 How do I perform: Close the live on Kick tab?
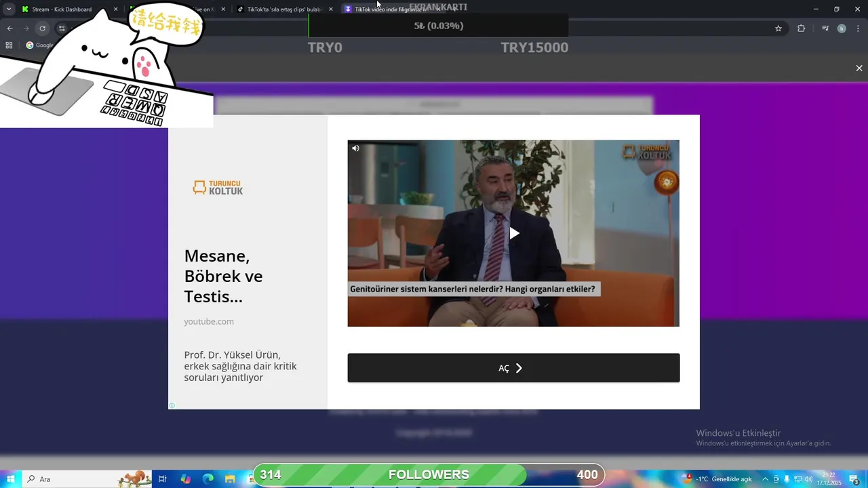point(223,9)
